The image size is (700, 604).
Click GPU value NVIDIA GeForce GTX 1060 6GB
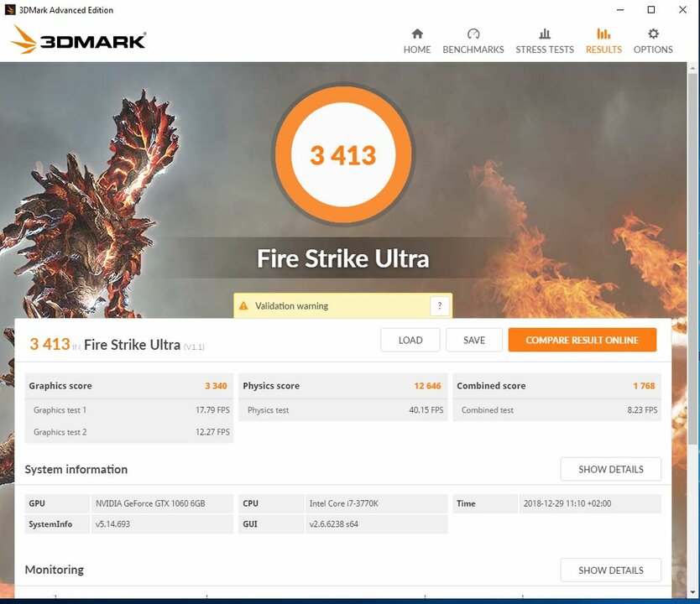click(150, 503)
